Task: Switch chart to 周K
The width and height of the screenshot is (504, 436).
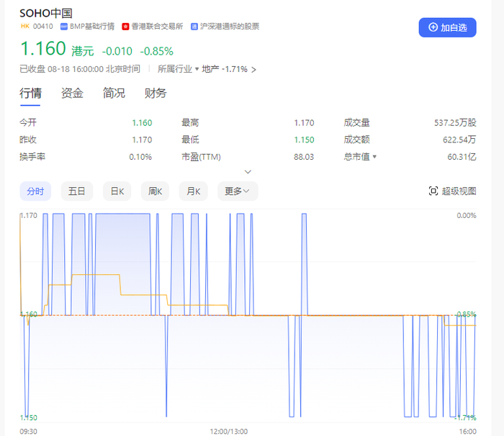Action: click(x=155, y=191)
